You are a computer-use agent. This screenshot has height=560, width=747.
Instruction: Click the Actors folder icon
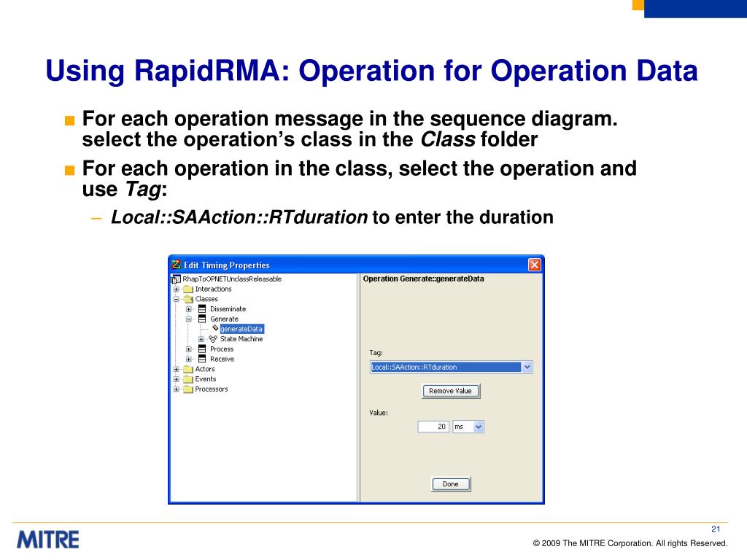coord(188,369)
